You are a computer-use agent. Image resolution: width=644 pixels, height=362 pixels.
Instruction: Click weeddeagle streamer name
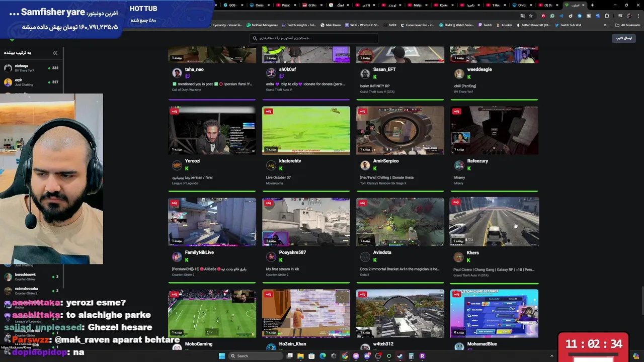pos(479,69)
